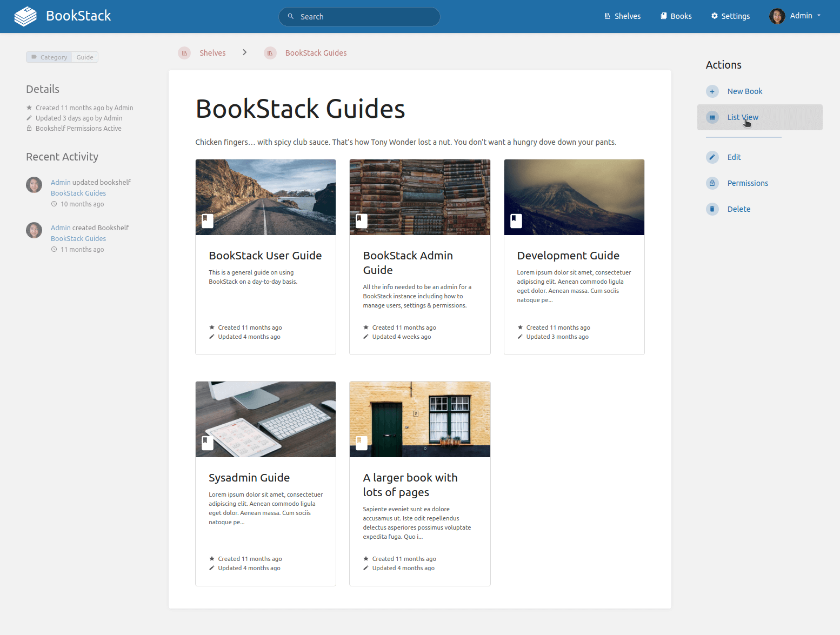Click the keyboard cover of Sysadmin Guide
The width and height of the screenshot is (840, 635).
(x=265, y=419)
